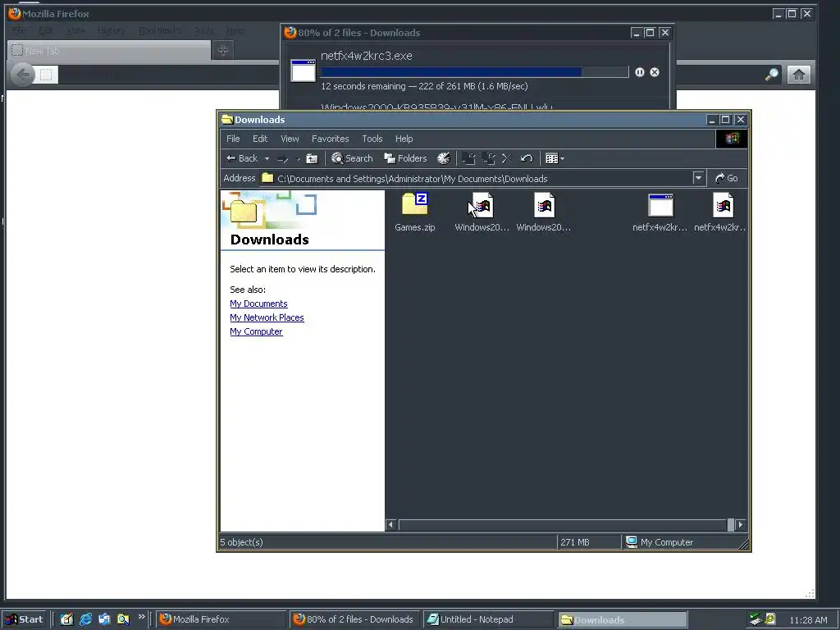The height and width of the screenshot is (630, 840).
Task: Click the Firefox site identity box
Action: [46, 75]
